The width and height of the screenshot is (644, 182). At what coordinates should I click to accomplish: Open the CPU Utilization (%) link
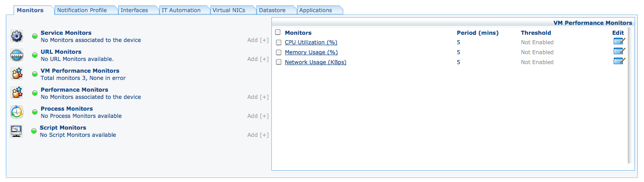pos(311,42)
